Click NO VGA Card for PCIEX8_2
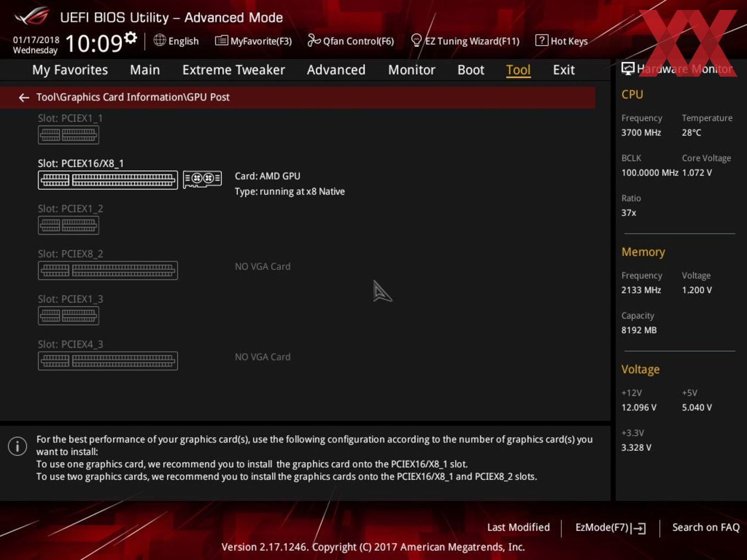 coord(263,266)
